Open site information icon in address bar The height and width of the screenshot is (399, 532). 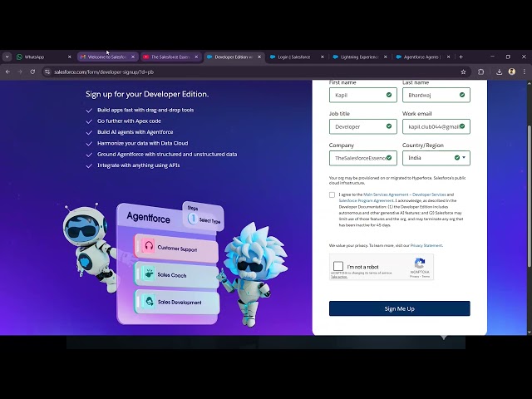pos(47,72)
